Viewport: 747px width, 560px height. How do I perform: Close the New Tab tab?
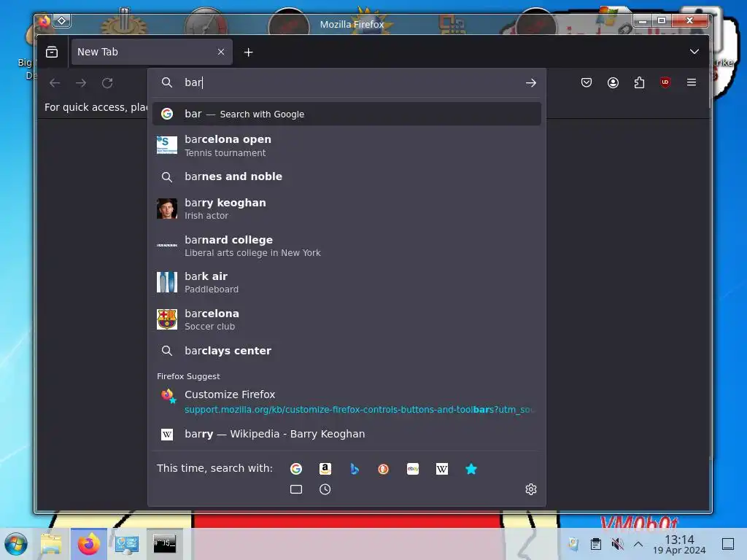(x=220, y=52)
